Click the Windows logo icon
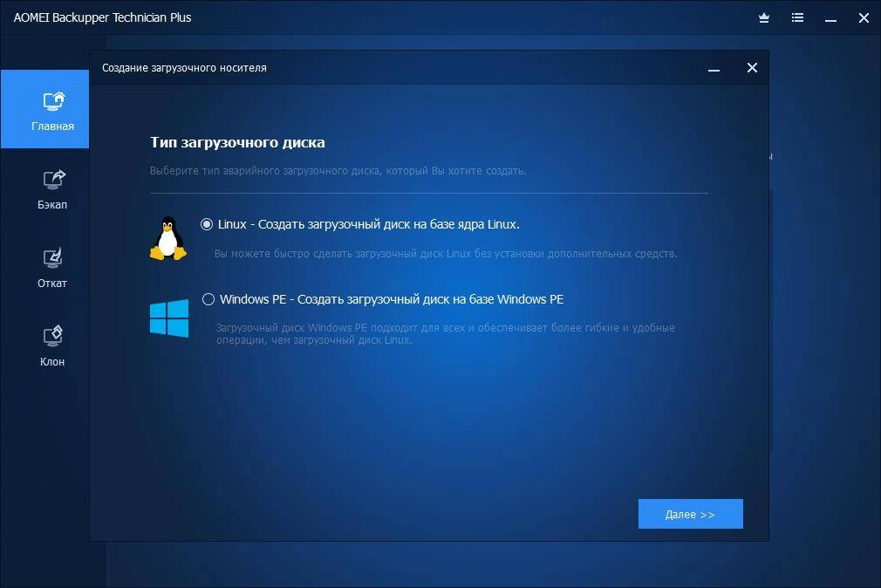This screenshot has width=881, height=588. (x=169, y=318)
